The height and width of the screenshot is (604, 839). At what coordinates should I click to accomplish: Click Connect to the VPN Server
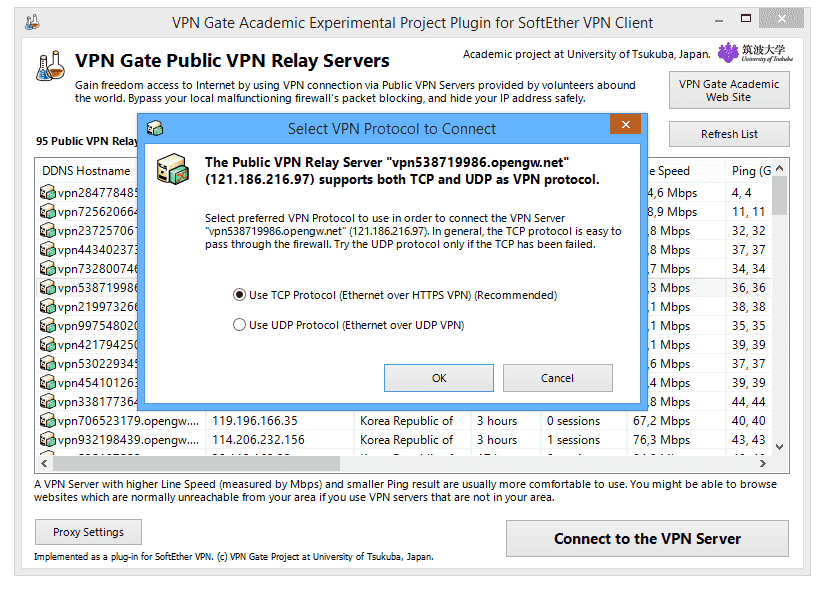pos(647,539)
